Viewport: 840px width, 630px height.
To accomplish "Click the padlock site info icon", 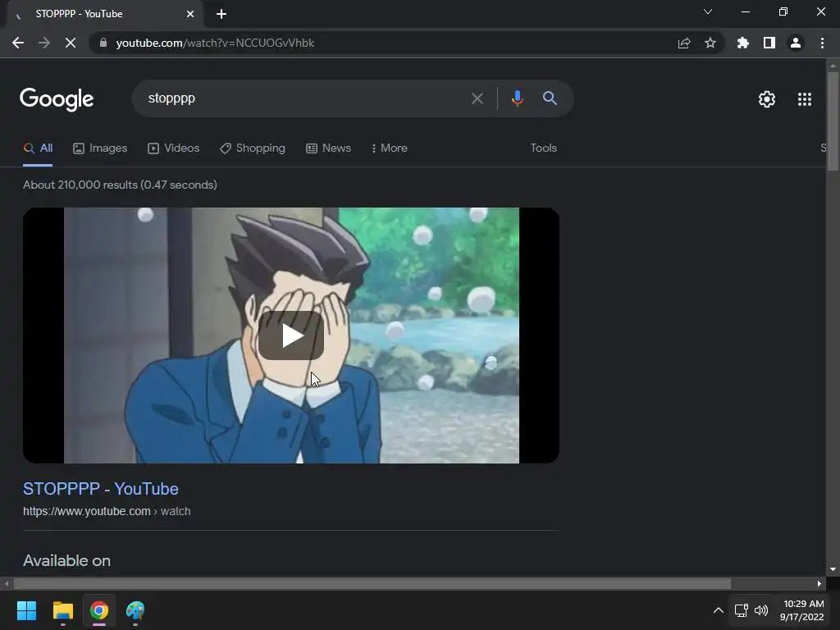I will (x=103, y=43).
